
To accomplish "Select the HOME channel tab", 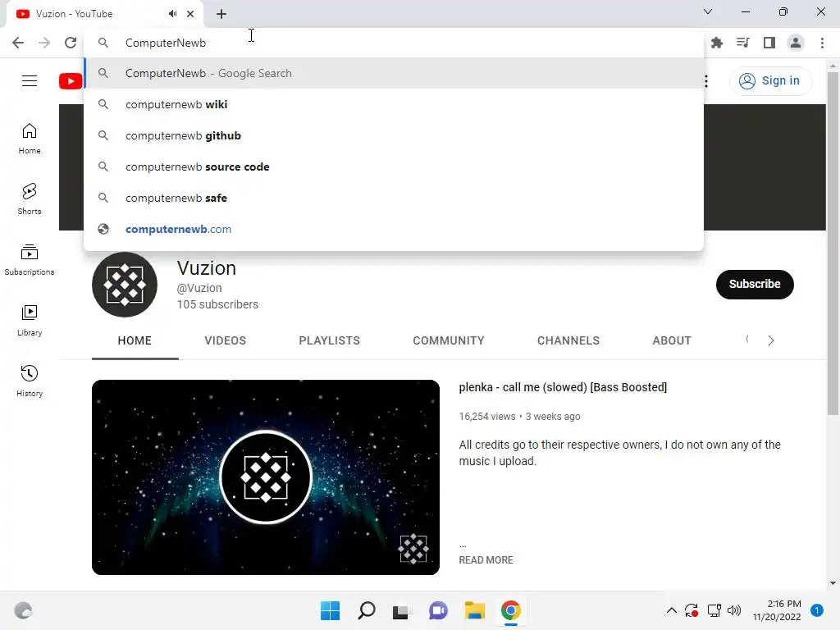I will (x=135, y=340).
